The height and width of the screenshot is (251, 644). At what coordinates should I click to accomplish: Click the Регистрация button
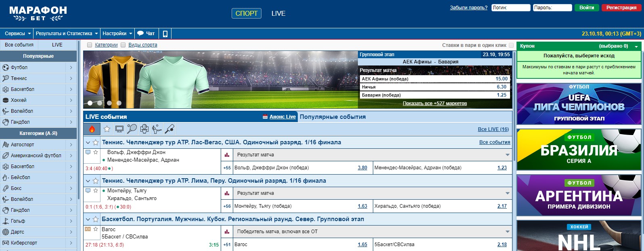(621, 8)
